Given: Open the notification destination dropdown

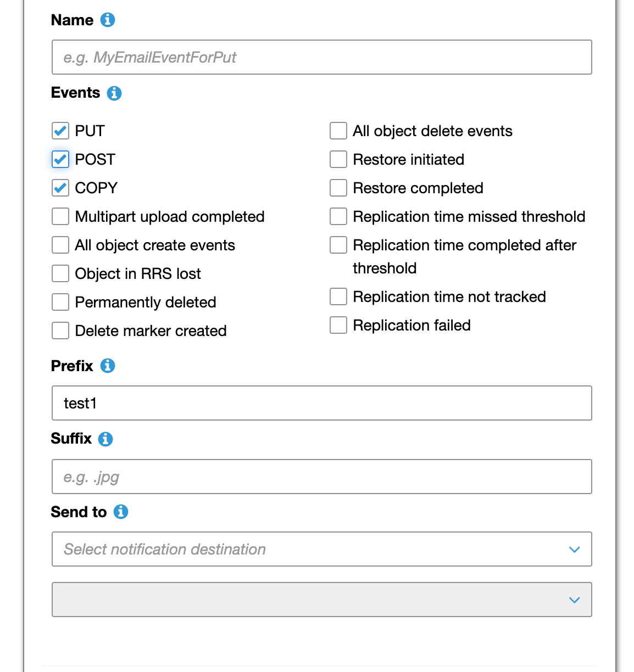Looking at the screenshot, I should 321,549.
